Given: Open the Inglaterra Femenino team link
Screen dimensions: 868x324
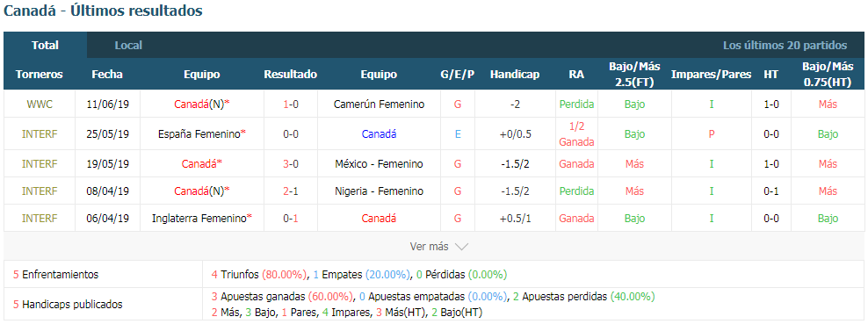Looking at the screenshot, I should click(x=199, y=219).
